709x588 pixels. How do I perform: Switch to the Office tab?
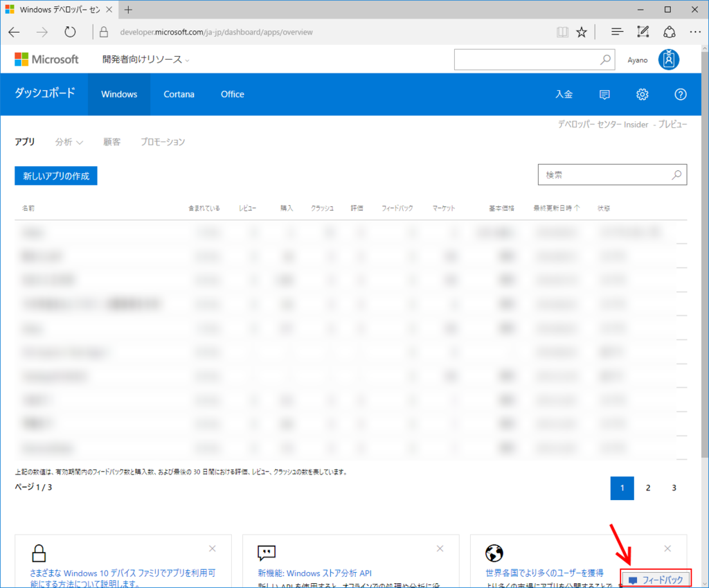[233, 94]
